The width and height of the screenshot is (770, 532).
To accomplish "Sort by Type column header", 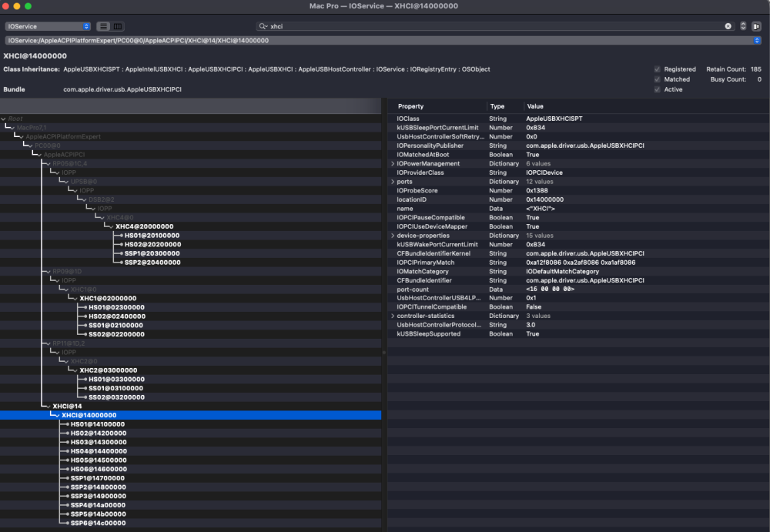I will (x=497, y=106).
